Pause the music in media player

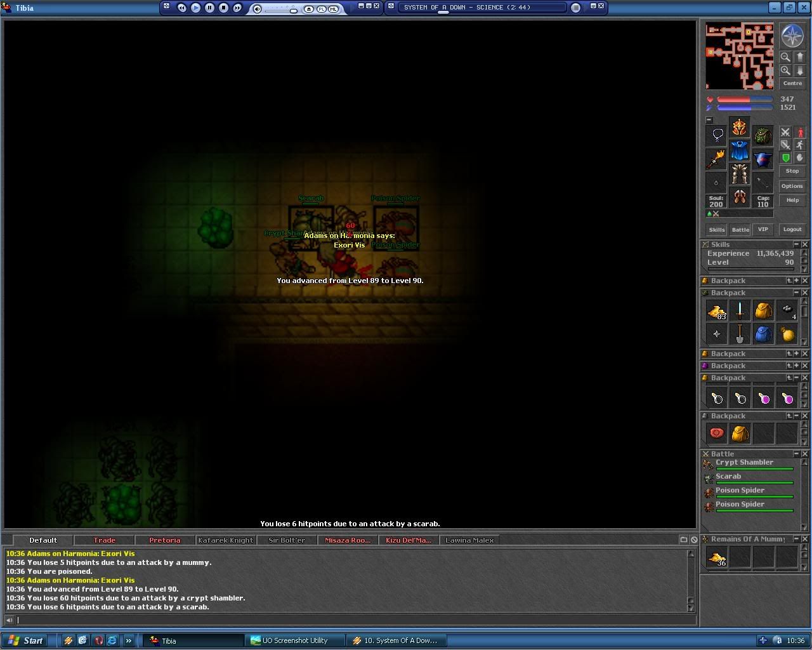[209, 8]
